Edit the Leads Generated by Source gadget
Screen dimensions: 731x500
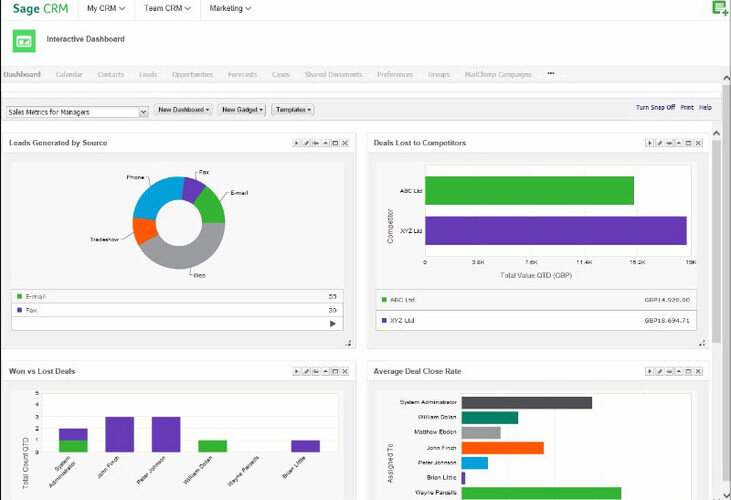[307, 144]
